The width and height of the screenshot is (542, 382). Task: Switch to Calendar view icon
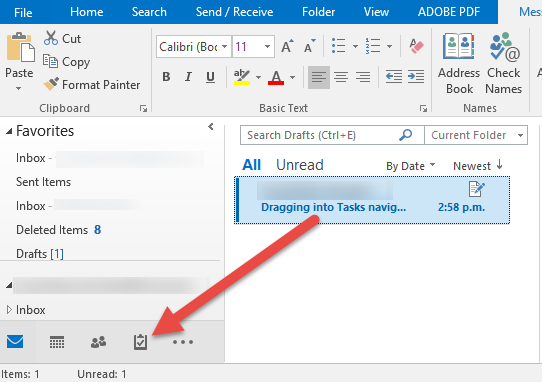click(x=57, y=342)
